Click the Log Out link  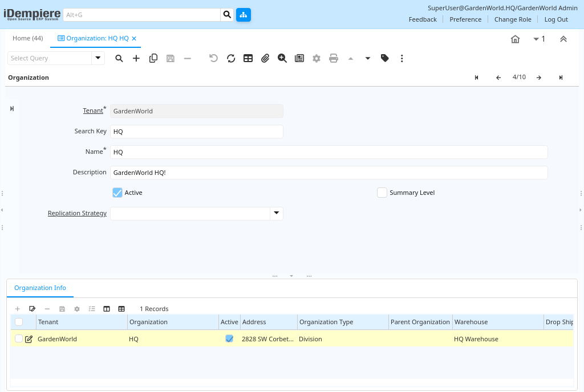(x=555, y=19)
